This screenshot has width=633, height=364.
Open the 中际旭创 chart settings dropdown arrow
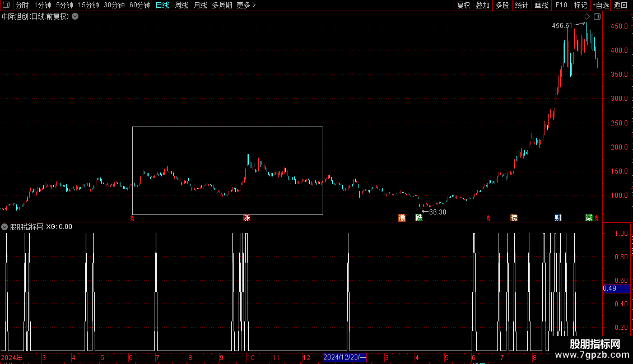coord(75,17)
